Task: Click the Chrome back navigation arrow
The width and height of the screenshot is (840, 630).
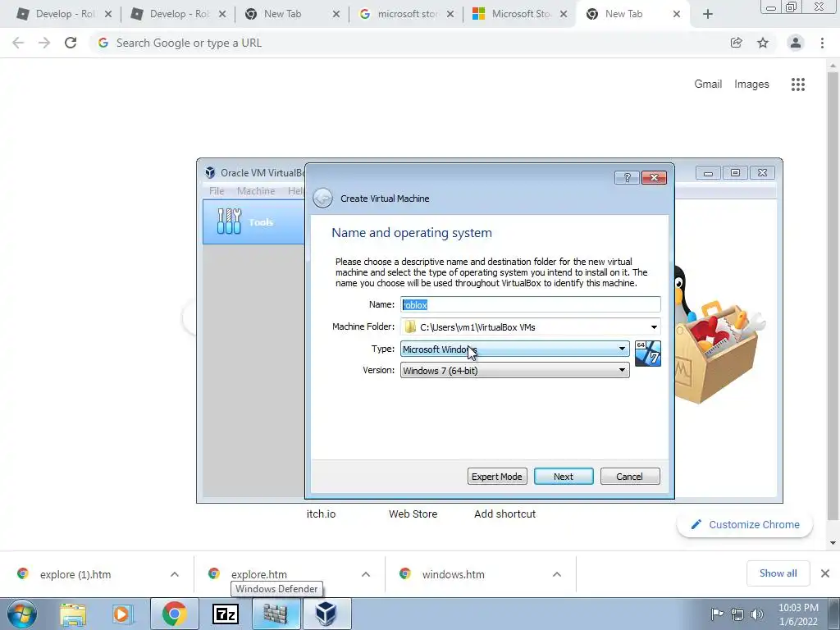Action: click(18, 43)
